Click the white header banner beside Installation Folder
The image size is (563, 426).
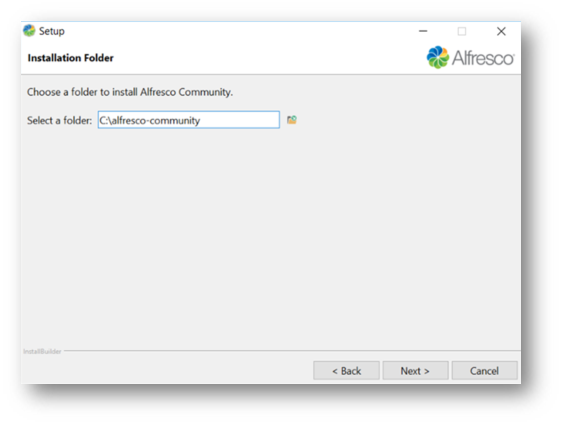pos(269,57)
